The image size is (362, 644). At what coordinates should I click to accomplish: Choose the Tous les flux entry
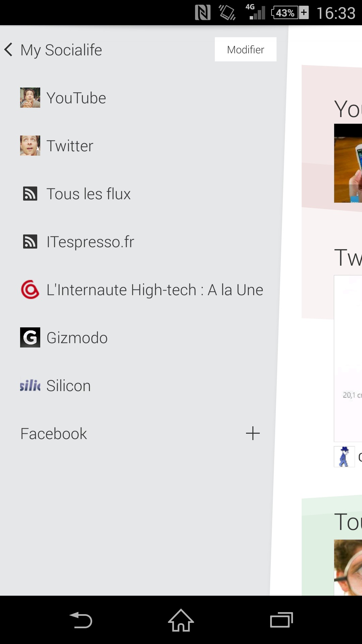88,194
